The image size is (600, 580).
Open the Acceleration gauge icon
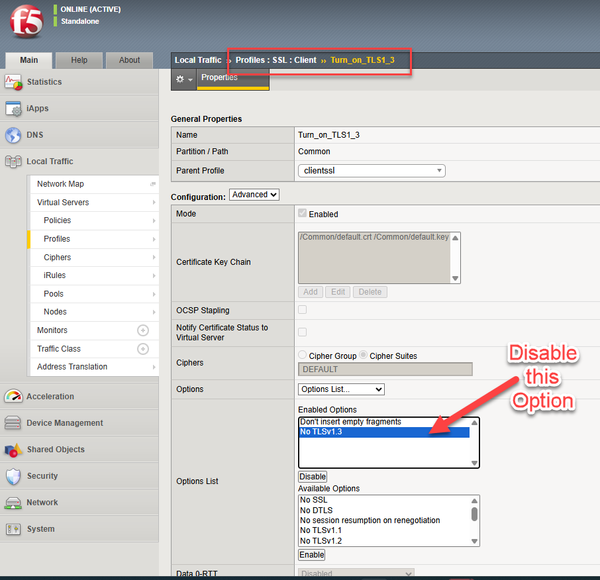pyautogui.click(x=13, y=396)
